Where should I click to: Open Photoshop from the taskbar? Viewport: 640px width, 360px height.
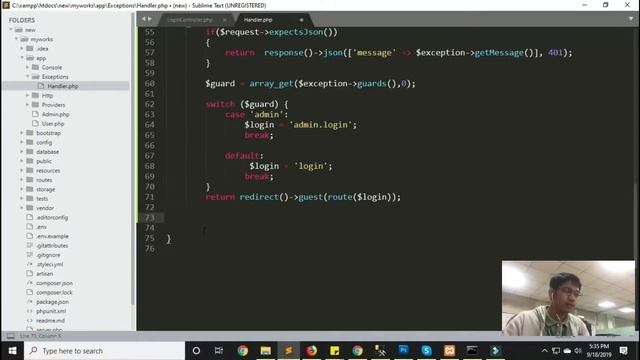tap(403, 351)
